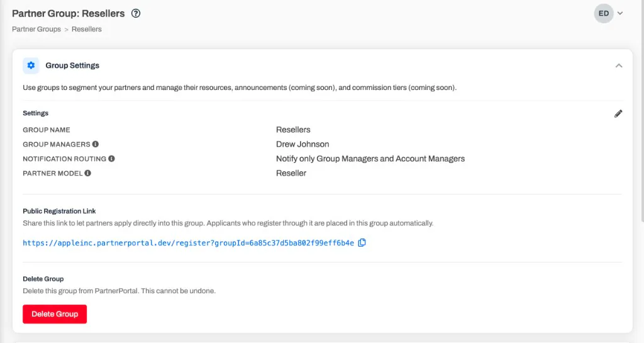Image resolution: width=644 pixels, height=343 pixels.
Task: Click the vertical scrollbar on right edge
Action: [x=641, y=111]
